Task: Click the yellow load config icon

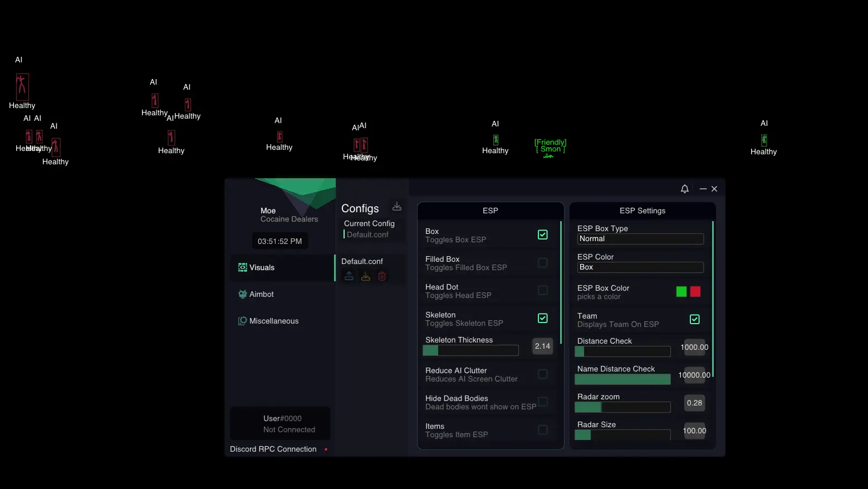Action: pyautogui.click(x=365, y=276)
